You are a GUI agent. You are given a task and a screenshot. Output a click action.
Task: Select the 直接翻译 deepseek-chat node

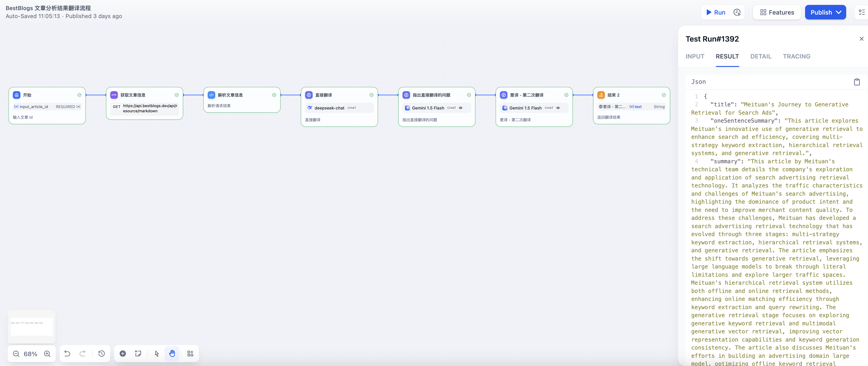tap(339, 95)
